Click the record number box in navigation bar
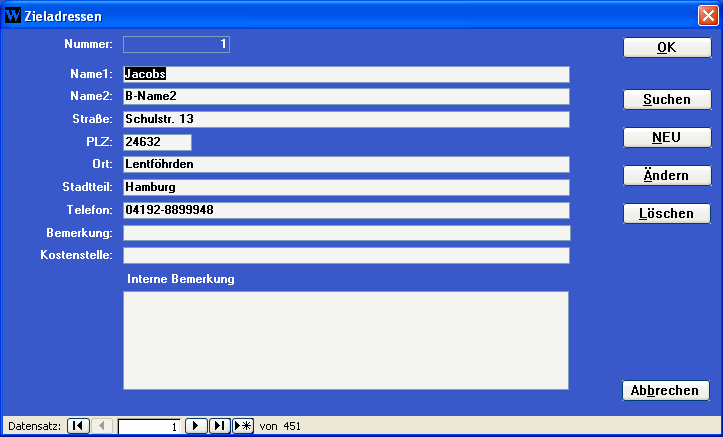This screenshot has width=723, height=437. click(149, 427)
